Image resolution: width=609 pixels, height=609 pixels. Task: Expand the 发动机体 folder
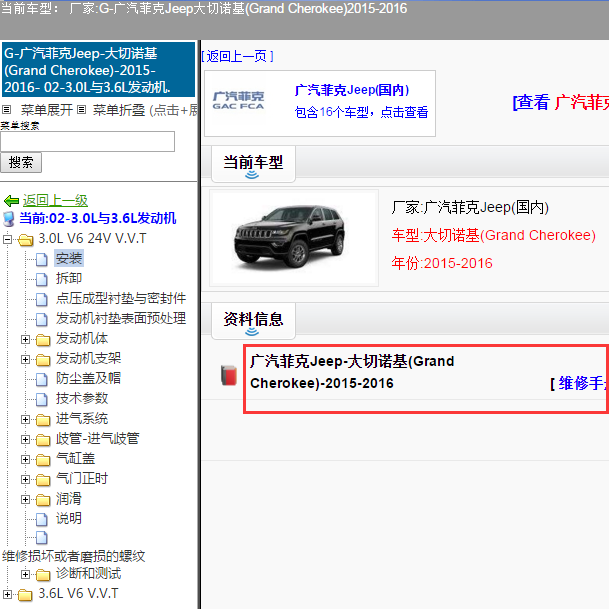[25, 340]
